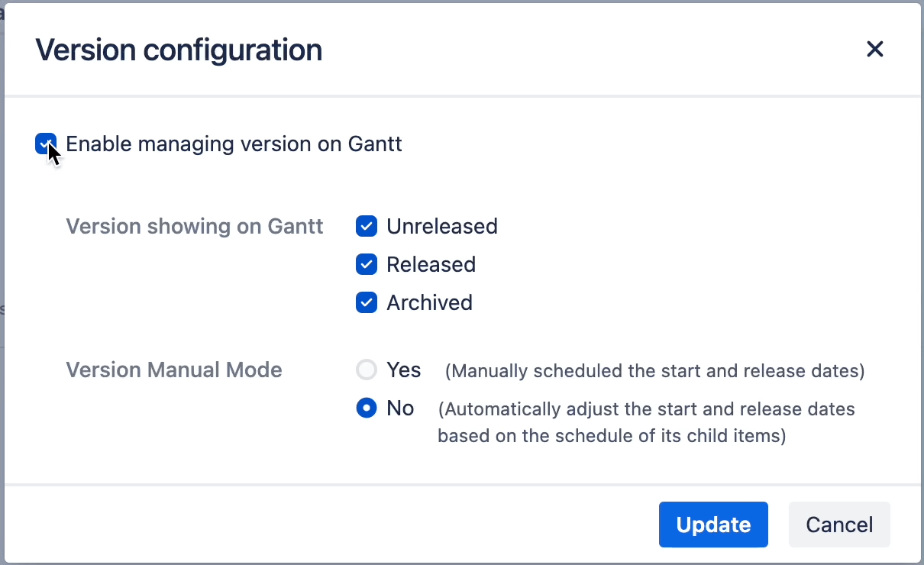The height and width of the screenshot is (565, 924).
Task: Click the Archived label text
Action: click(429, 302)
